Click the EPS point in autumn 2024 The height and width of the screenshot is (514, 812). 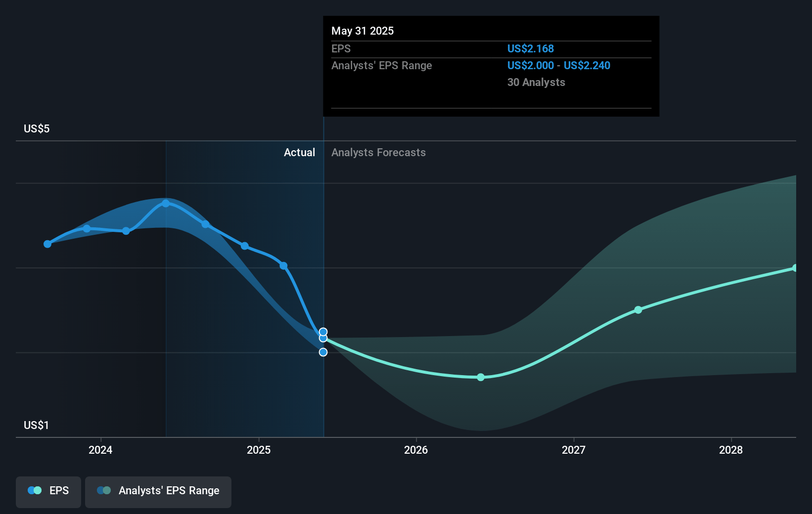(x=205, y=224)
